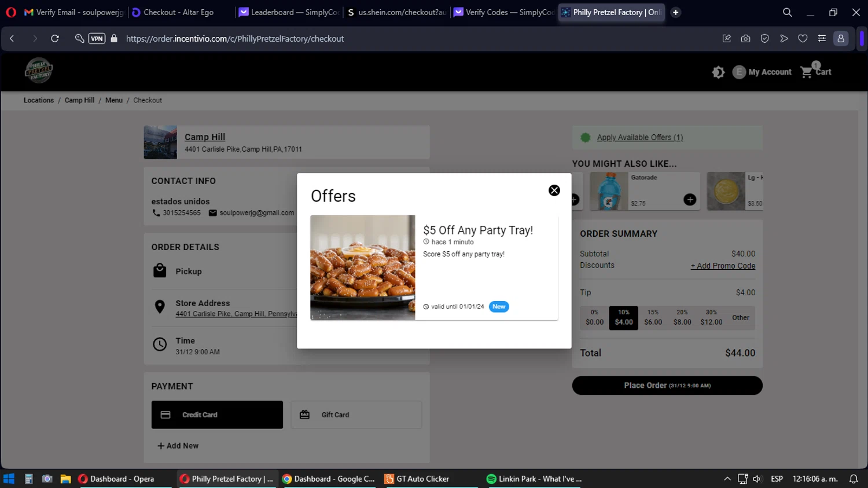Open the browser profile icon

pyautogui.click(x=841, y=39)
